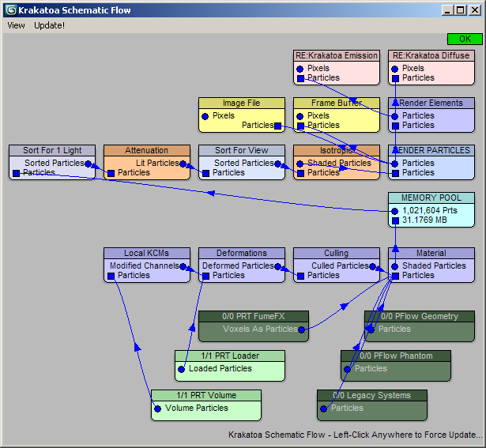Click the MEMORY POOL node header
486x448 pixels.
[x=431, y=198]
